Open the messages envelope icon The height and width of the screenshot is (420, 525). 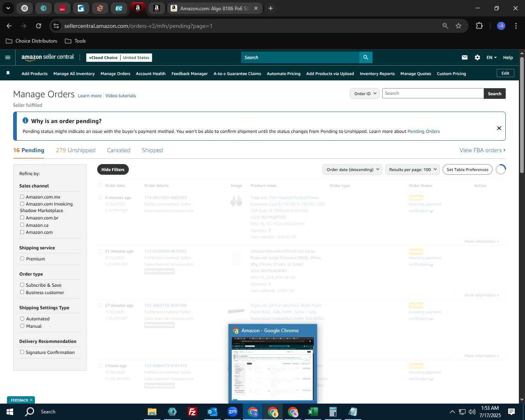465,57
